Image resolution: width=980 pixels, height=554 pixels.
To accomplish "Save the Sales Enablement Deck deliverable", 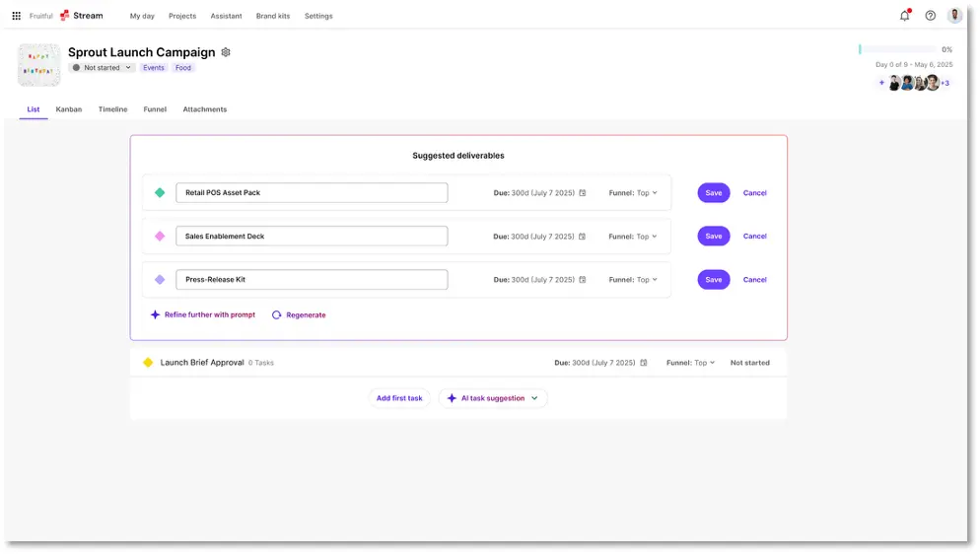I will coord(713,236).
